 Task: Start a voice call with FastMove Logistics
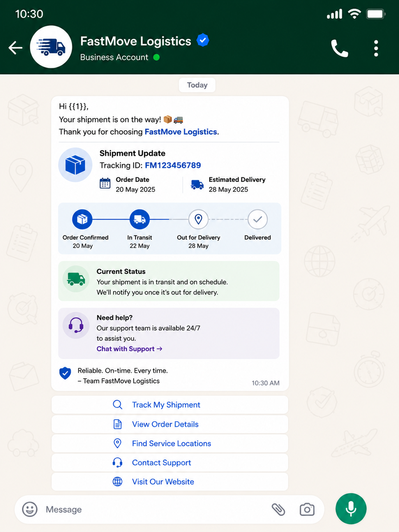339,48
